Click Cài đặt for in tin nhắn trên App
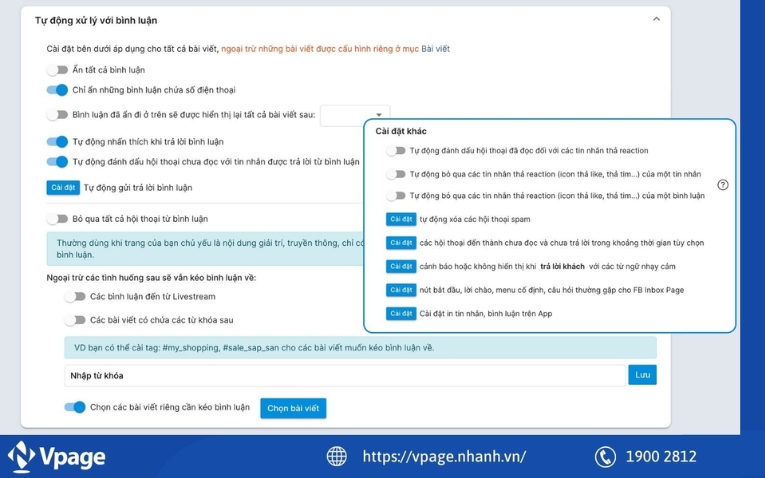This screenshot has width=765, height=478. pyautogui.click(x=401, y=313)
